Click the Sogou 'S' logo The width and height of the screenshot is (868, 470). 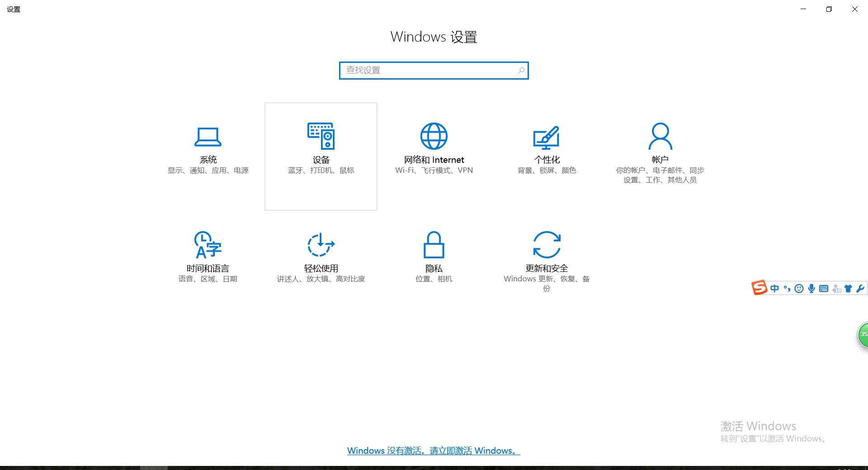(x=759, y=288)
